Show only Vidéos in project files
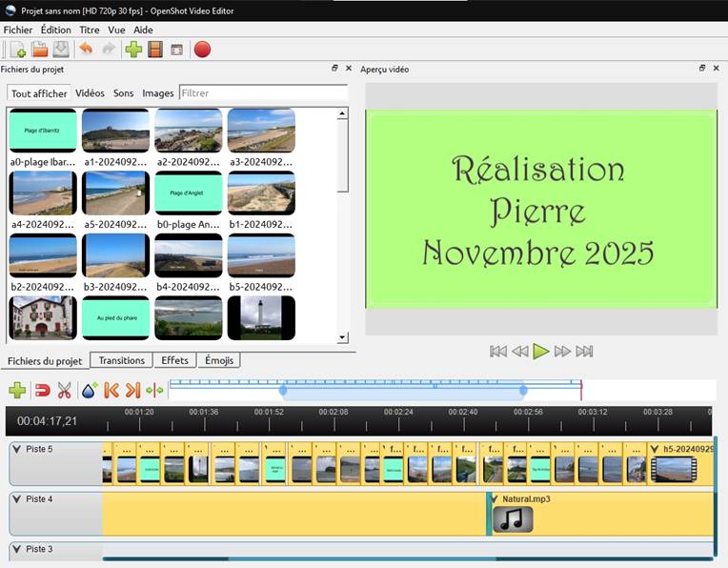 coord(90,93)
